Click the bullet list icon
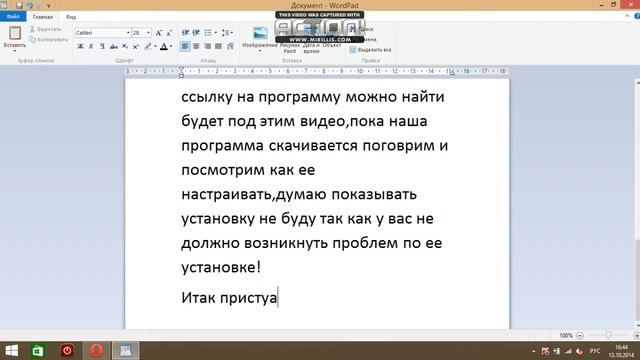 pyautogui.click(x=208, y=33)
